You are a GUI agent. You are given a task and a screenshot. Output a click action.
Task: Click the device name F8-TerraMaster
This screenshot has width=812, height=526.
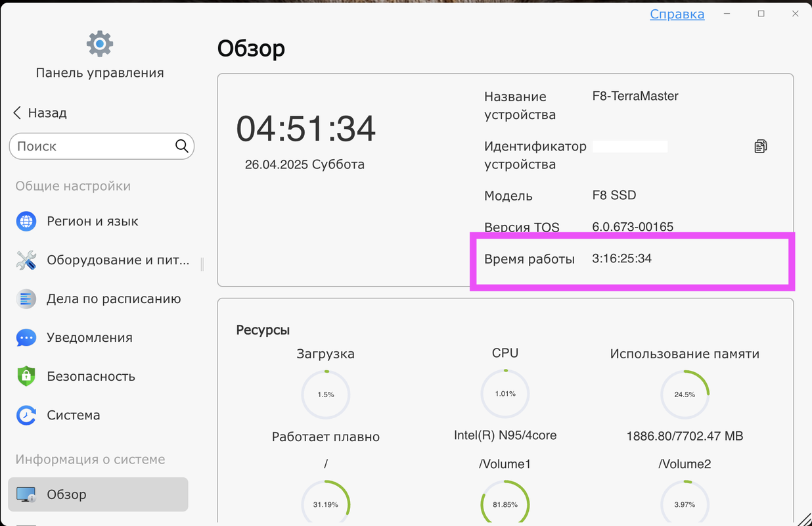[635, 96]
